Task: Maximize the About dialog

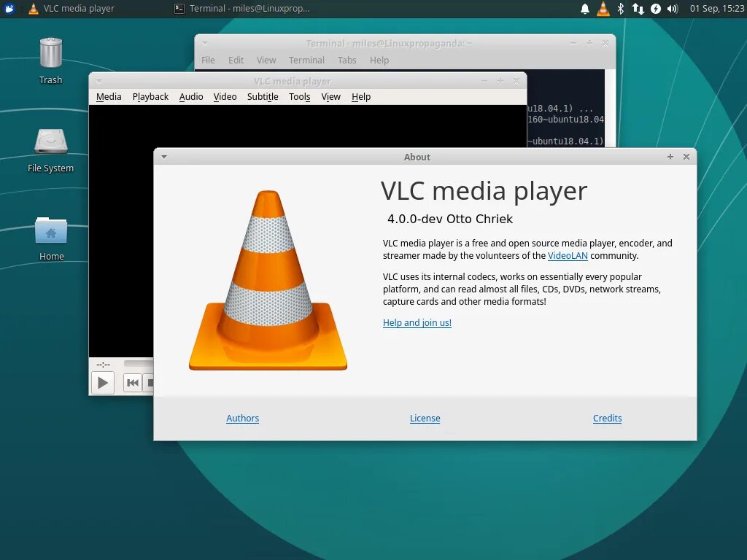Action: [x=670, y=157]
